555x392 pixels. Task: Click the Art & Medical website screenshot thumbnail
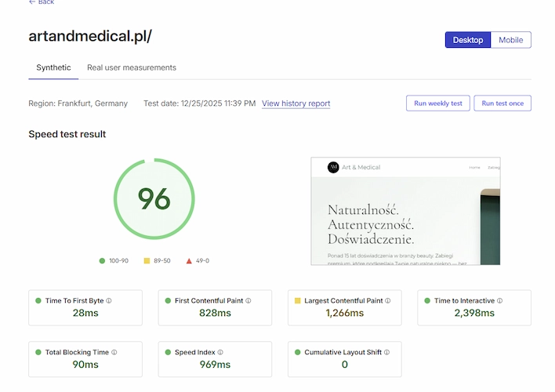[405, 211]
